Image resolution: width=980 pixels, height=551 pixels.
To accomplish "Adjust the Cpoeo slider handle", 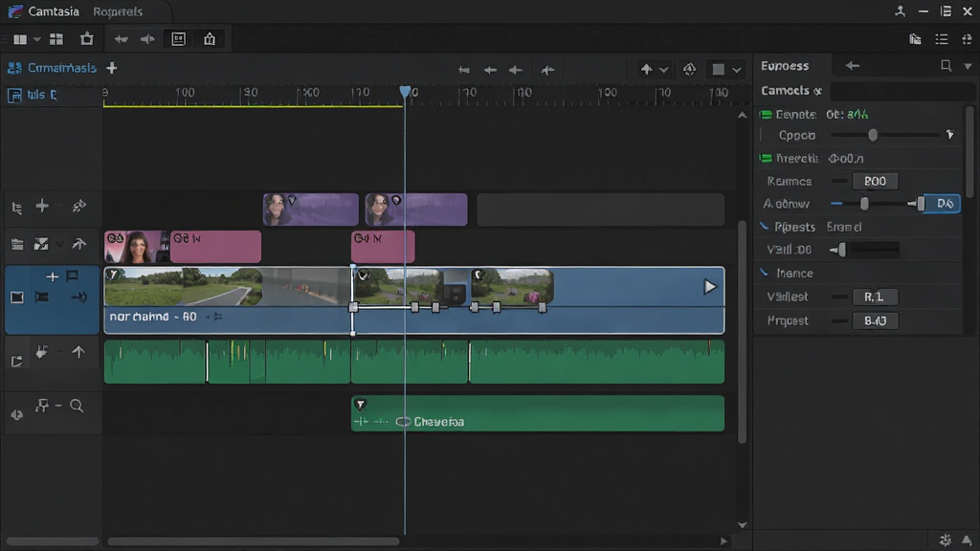I will [873, 135].
